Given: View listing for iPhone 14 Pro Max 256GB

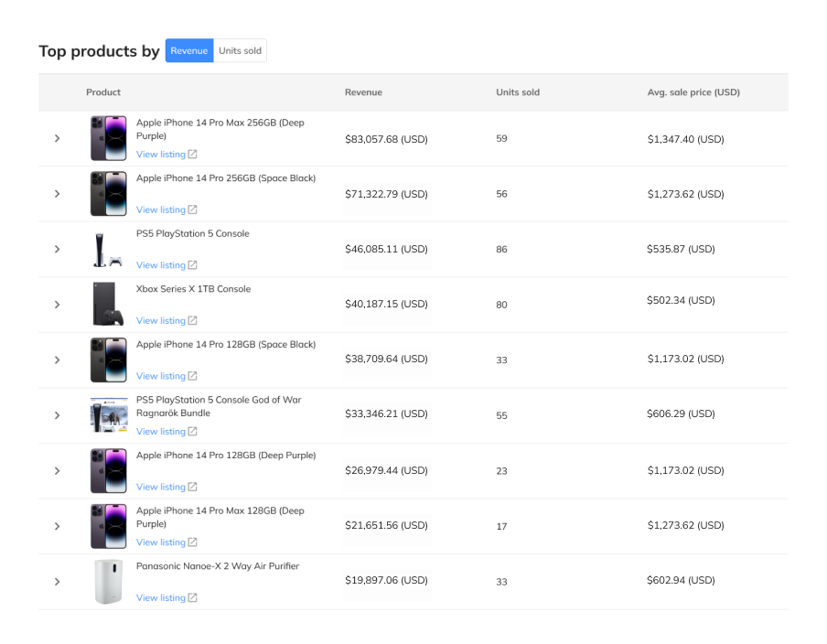Looking at the screenshot, I should click(161, 154).
